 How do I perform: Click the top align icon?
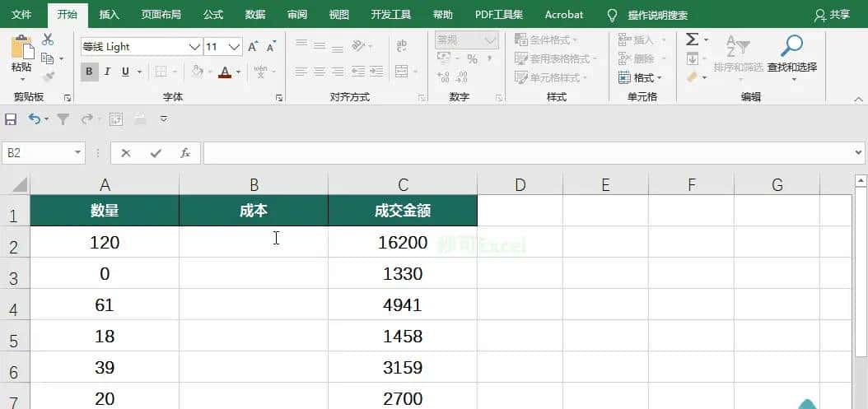click(x=301, y=44)
